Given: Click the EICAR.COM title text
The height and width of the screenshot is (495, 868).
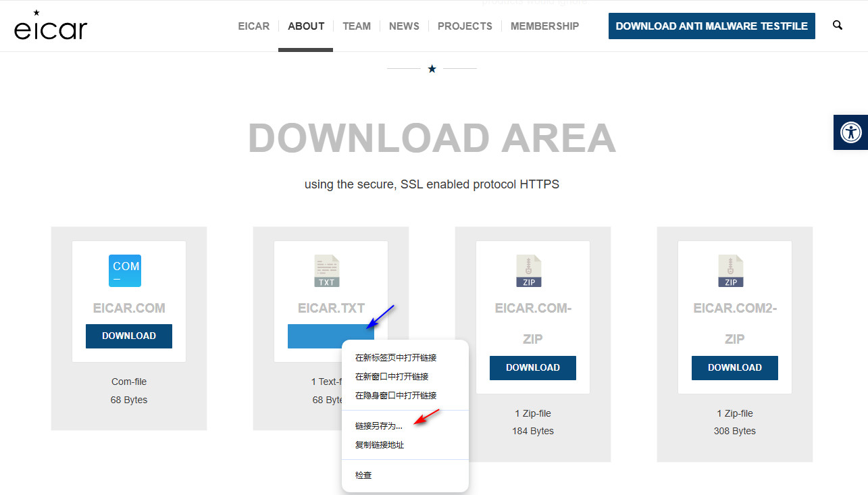Looking at the screenshot, I should pyautogui.click(x=129, y=309).
